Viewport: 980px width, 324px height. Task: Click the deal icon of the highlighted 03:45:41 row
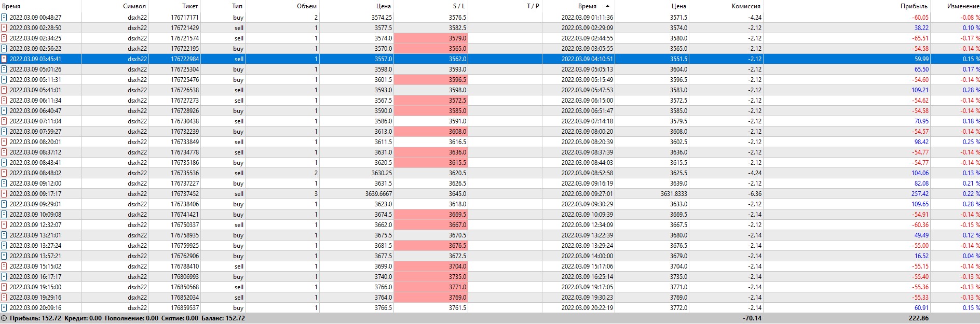pyautogui.click(x=4, y=59)
